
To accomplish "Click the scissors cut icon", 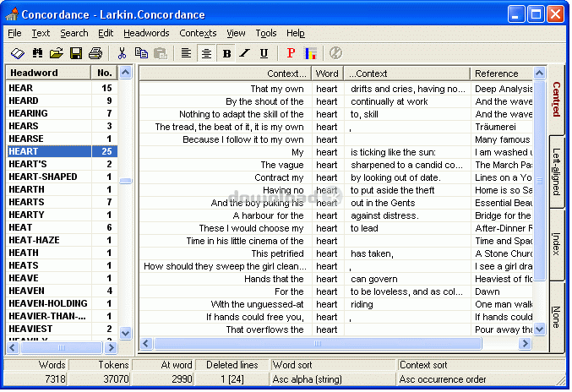I will (x=122, y=53).
